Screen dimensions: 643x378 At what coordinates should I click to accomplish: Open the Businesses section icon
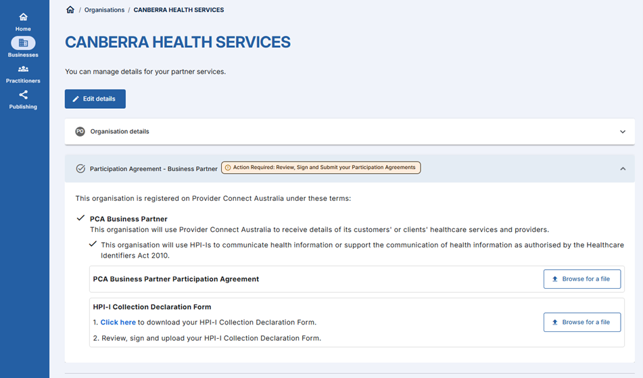(23, 43)
